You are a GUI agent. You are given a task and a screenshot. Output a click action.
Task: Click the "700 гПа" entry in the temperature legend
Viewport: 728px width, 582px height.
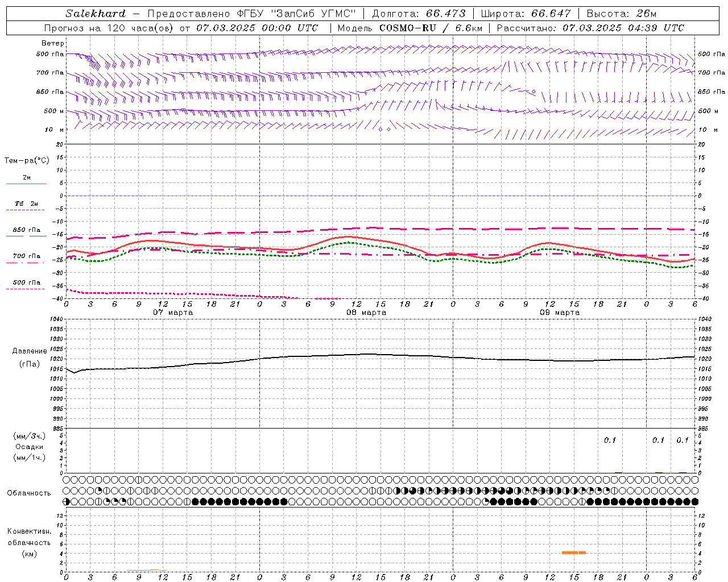(x=26, y=256)
